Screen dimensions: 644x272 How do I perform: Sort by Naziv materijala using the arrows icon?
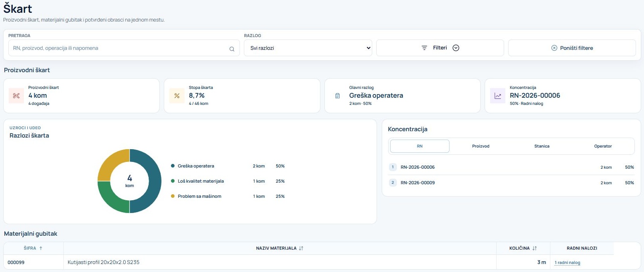(x=301, y=248)
